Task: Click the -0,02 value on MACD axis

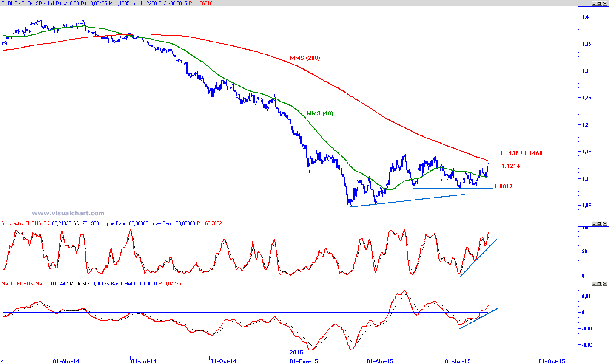Action: pos(587,345)
